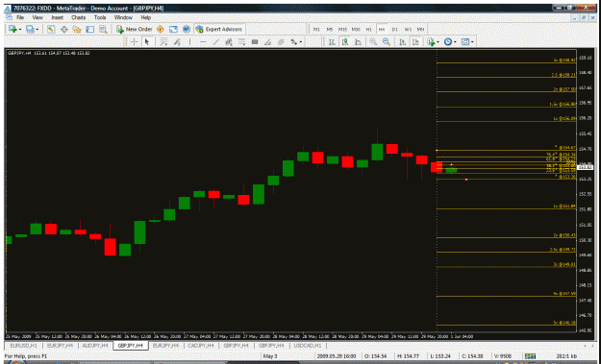Switch timeframe to D1

395,30
